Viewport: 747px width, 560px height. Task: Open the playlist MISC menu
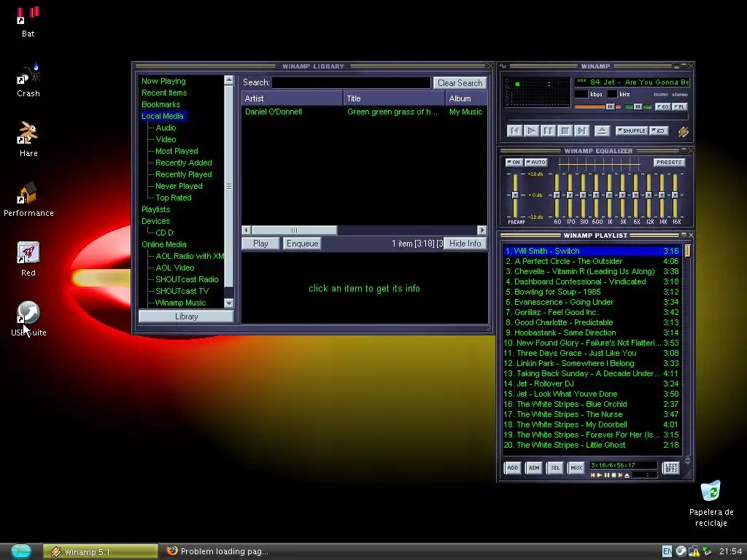576,467
